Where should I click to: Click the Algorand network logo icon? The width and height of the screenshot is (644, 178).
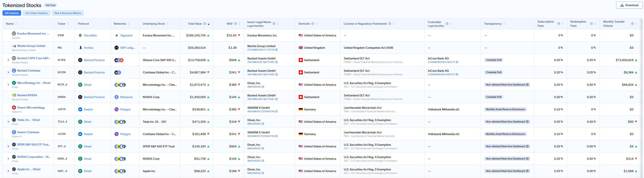117,35
